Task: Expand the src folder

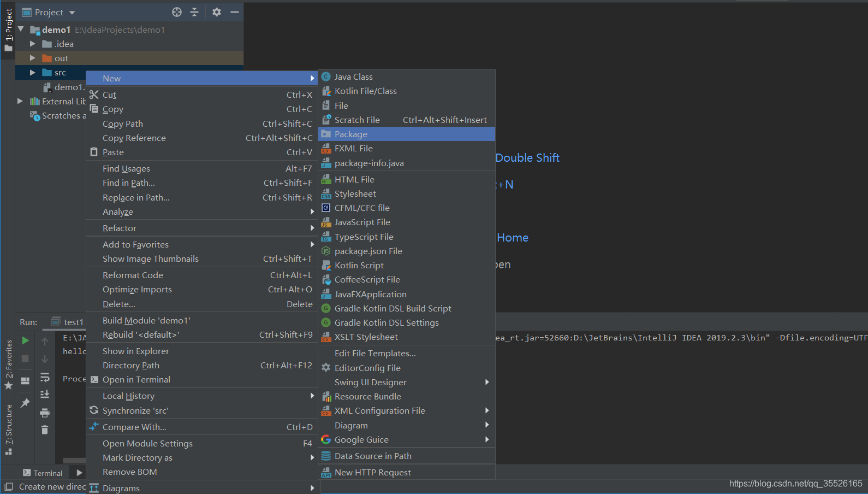Action: [33, 72]
